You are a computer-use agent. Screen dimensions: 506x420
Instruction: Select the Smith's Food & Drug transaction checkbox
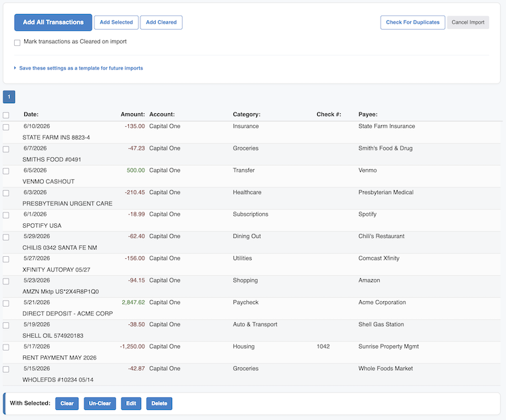pyautogui.click(x=6, y=149)
